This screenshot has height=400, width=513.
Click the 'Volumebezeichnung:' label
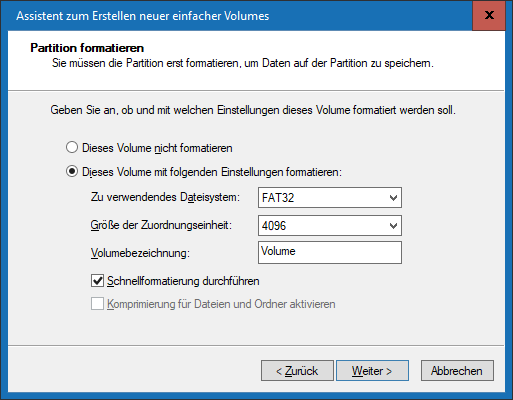pos(140,253)
